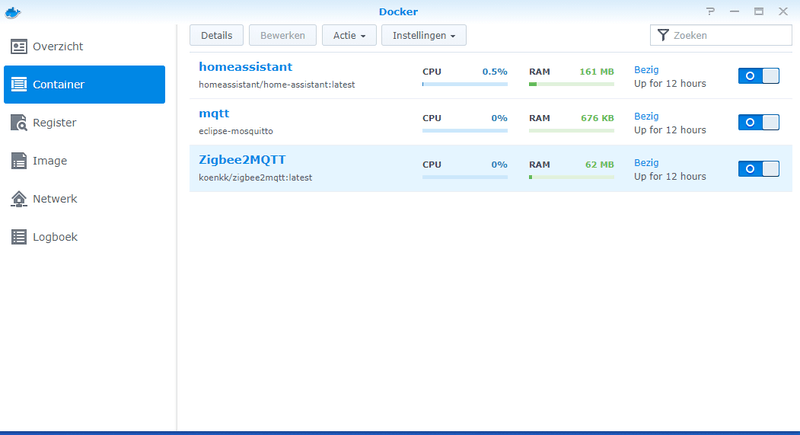Image resolution: width=800 pixels, height=435 pixels.
Task: Toggle the Zigbee2MQTT container switch off
Action: point(759,169)
